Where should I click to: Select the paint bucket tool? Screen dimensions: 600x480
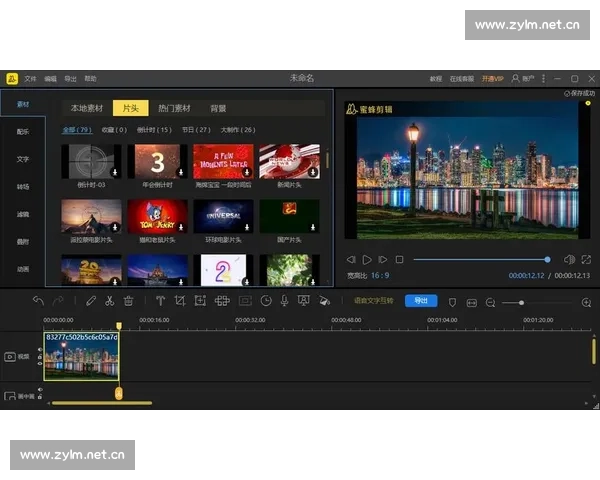pyautogui.click(x=324, y=301)
